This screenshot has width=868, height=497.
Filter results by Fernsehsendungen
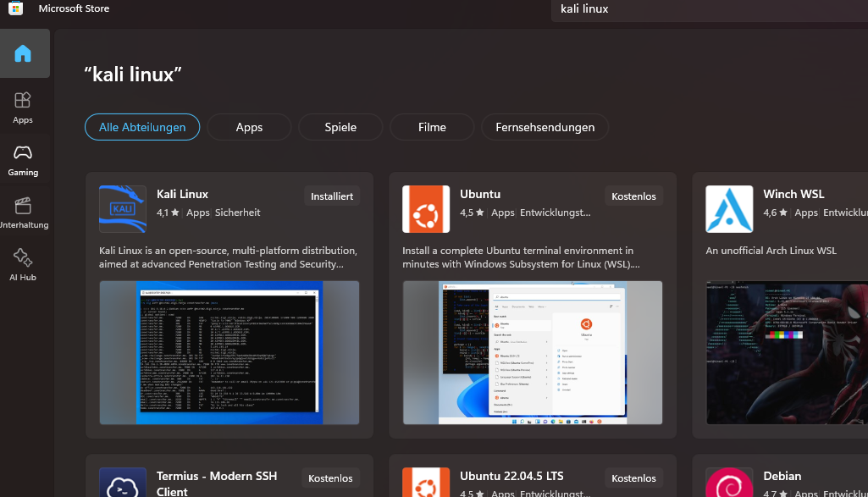click(x=545, y=127)
